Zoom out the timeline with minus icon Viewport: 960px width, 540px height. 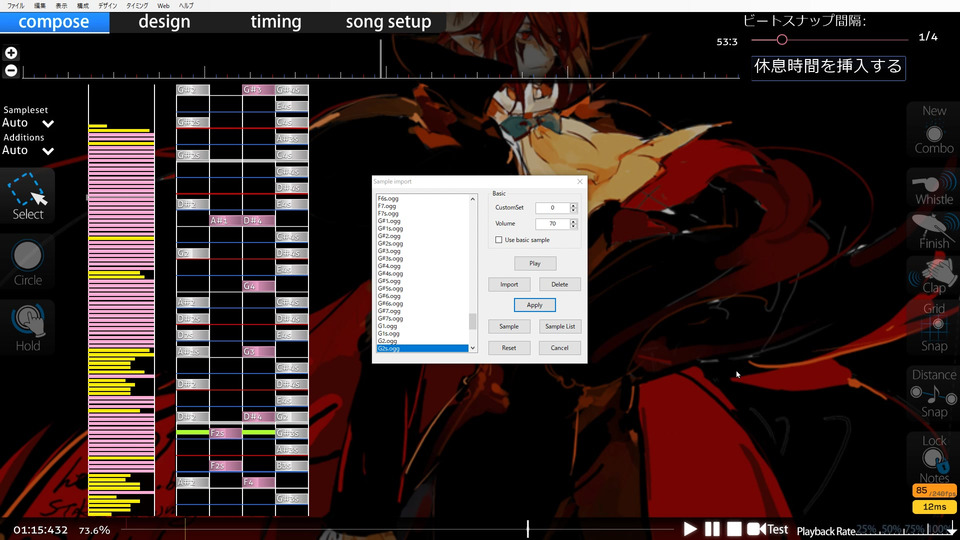[x=11, y=70]
